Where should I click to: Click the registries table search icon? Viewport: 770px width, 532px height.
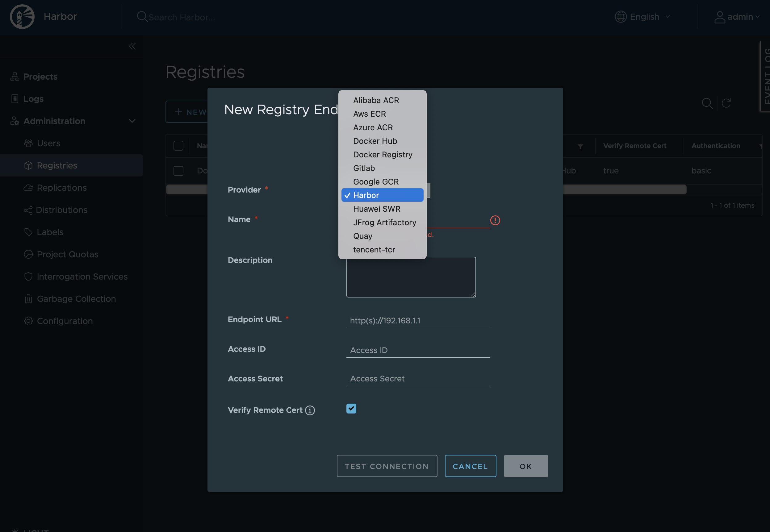(707, 103)
